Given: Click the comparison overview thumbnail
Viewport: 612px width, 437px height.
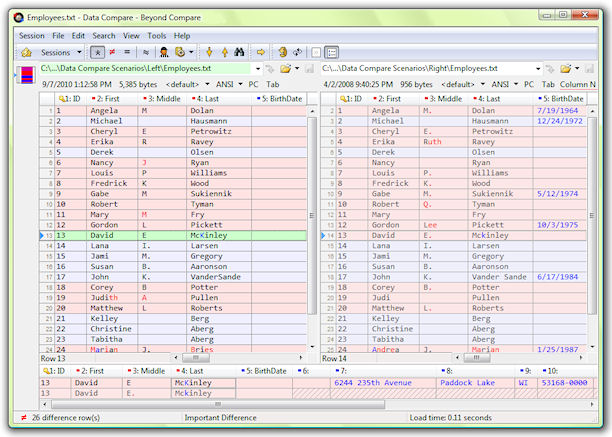Looking at the screenshot, I should click(x=27, y=75).
